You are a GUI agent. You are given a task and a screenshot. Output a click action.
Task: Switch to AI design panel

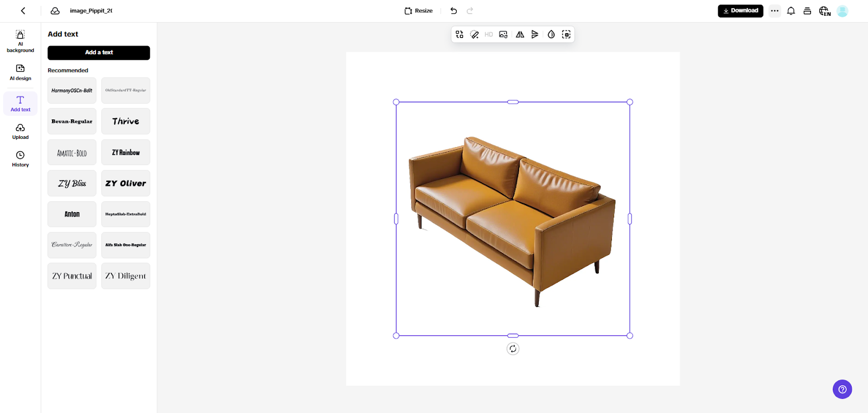(x=21, y=72)
